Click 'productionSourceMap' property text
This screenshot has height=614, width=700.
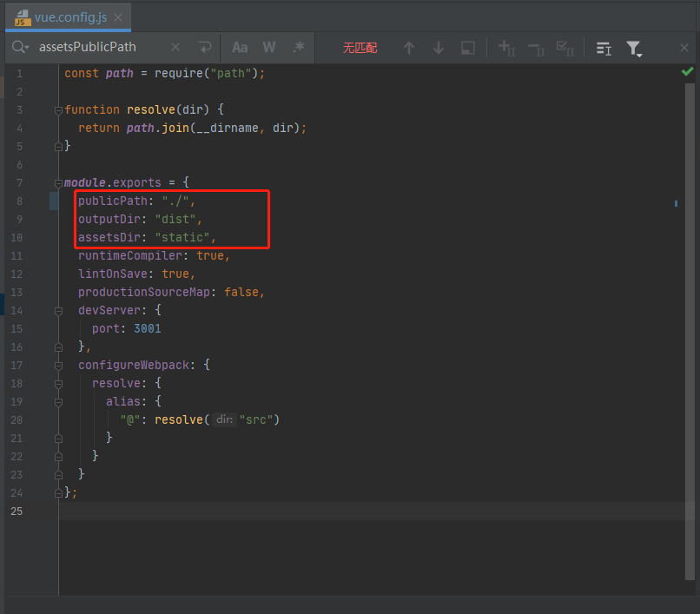pos(144,292)
